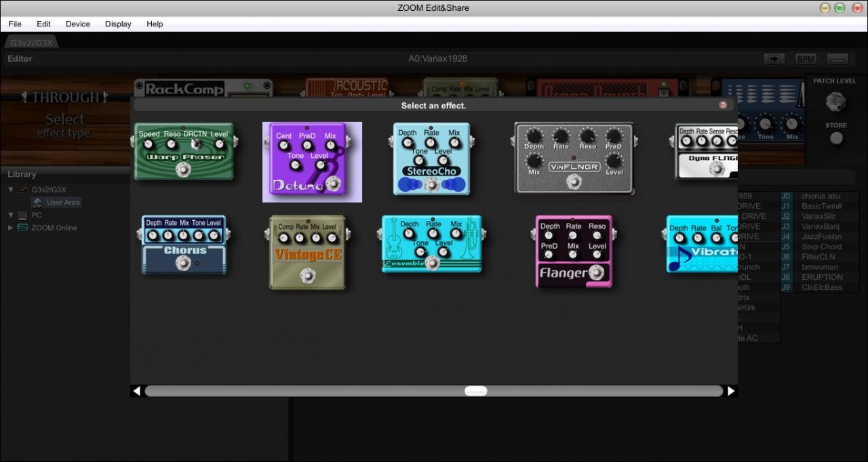
Task: Click the G3v2/G3X device icon in library
Action: pyautogui.click(x=22, y=190)
